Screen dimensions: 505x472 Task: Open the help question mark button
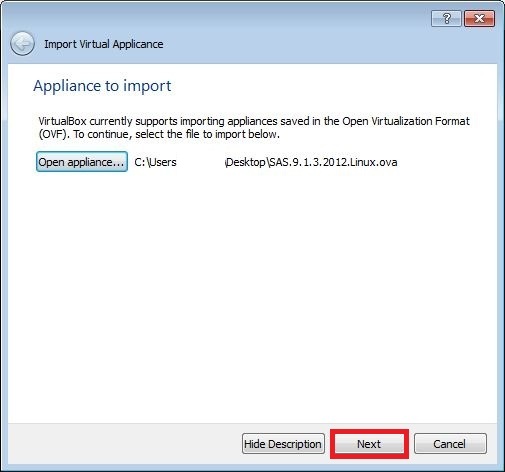(x=446, y=18)
